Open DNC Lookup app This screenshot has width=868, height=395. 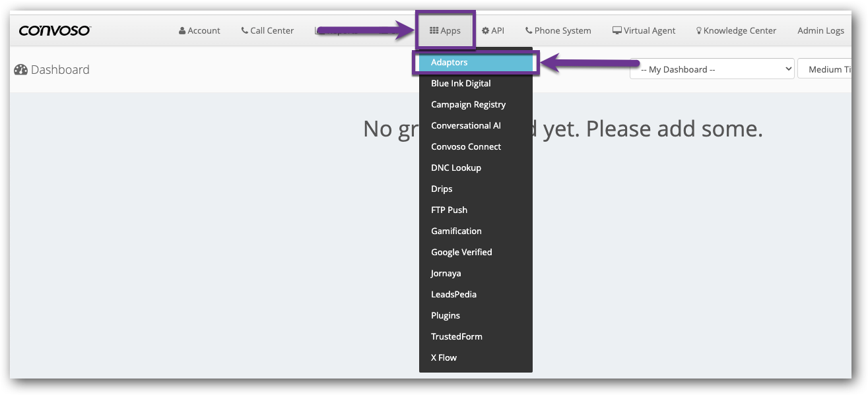456,168
